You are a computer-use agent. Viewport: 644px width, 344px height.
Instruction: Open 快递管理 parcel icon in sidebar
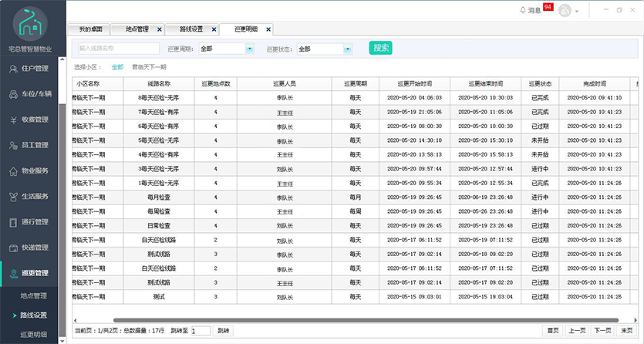tap(14, 248)
